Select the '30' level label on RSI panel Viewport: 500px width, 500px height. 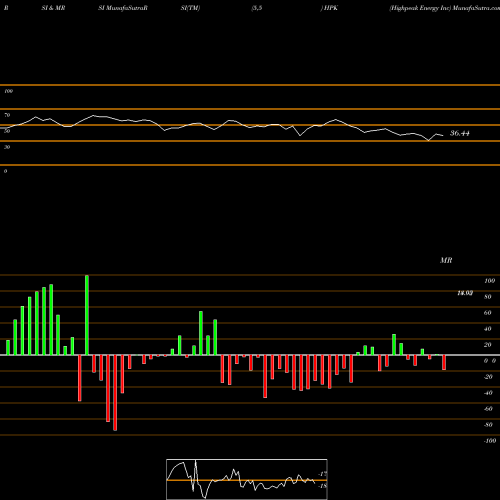[7, 147]
